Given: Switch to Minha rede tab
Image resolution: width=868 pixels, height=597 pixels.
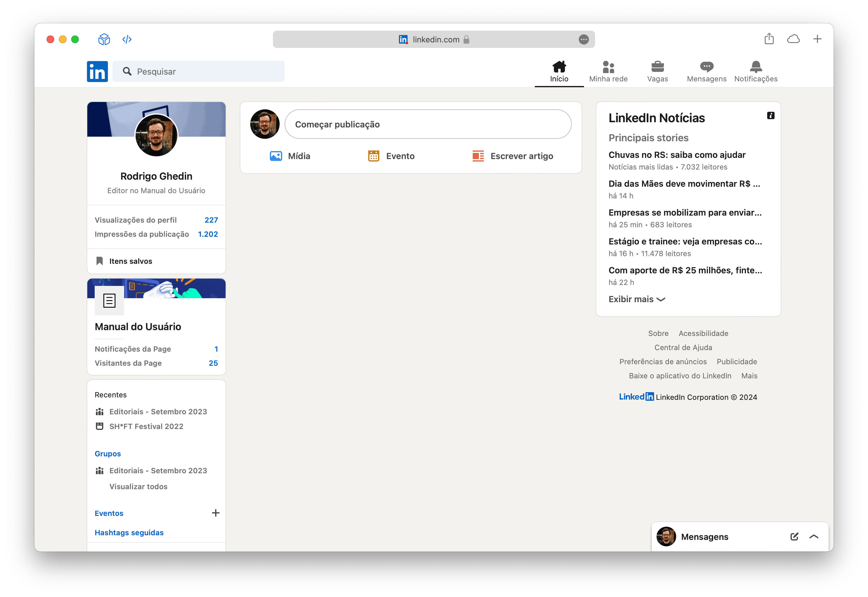Looking at the screenshot, I should tap(608, 72).
